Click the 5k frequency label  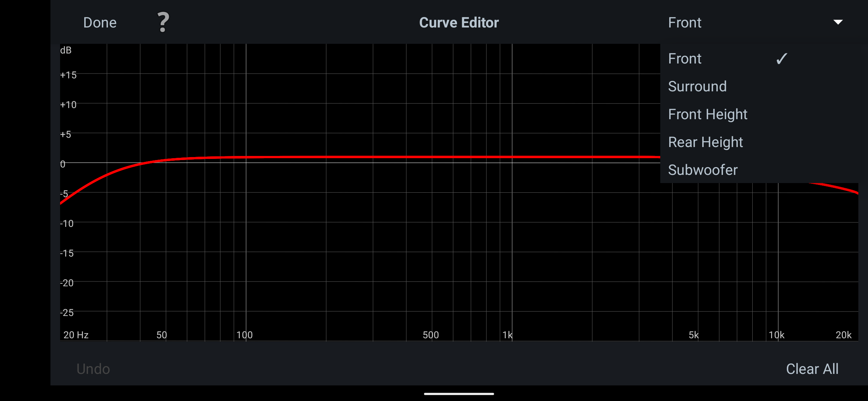(x=694, y=335)
